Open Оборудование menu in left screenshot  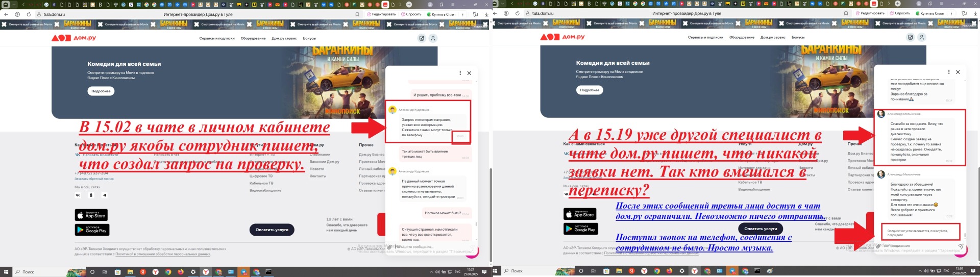(x=253, y=38)
